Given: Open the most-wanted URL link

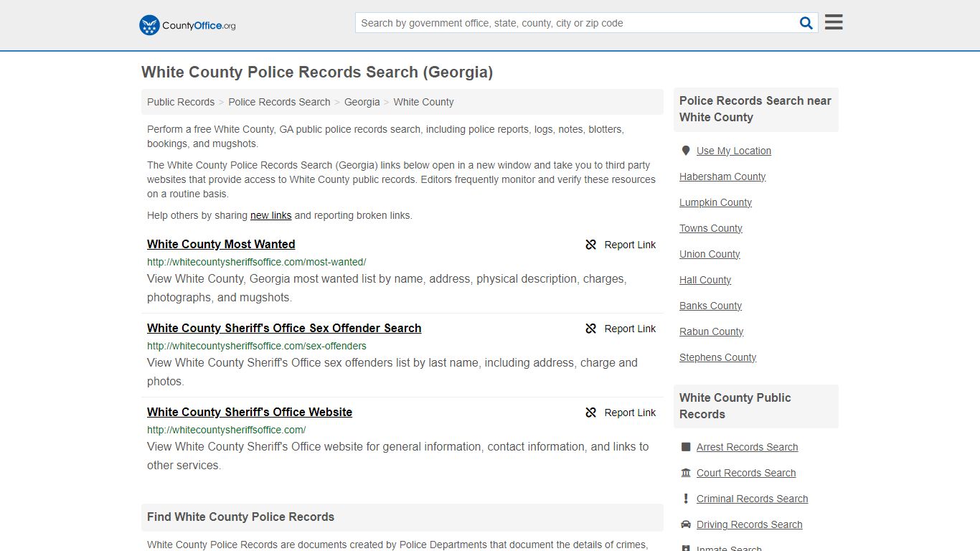Looking at the screenshot, I should [257, 262].
